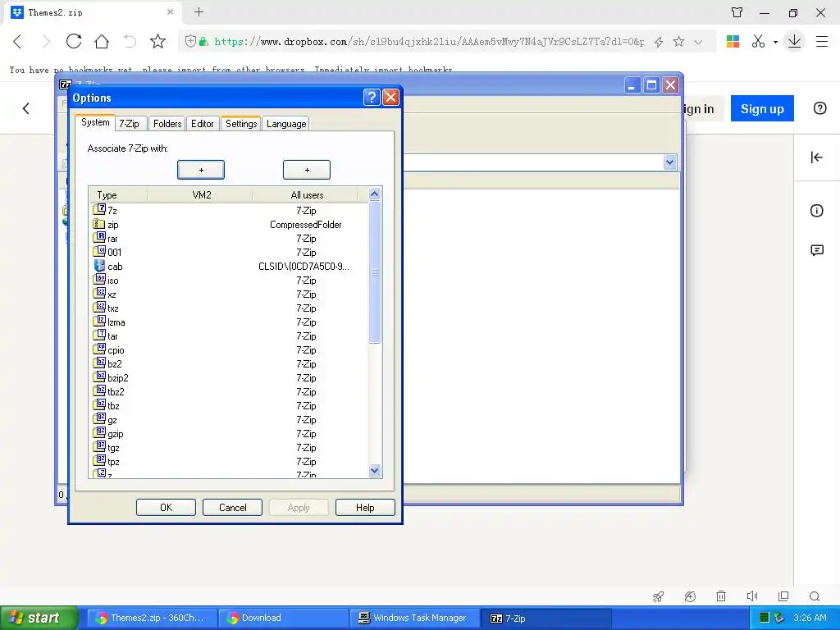Screen dimensions: 840x630
Task: Open the Dropbox comments icon
Action: click(816, 250)
